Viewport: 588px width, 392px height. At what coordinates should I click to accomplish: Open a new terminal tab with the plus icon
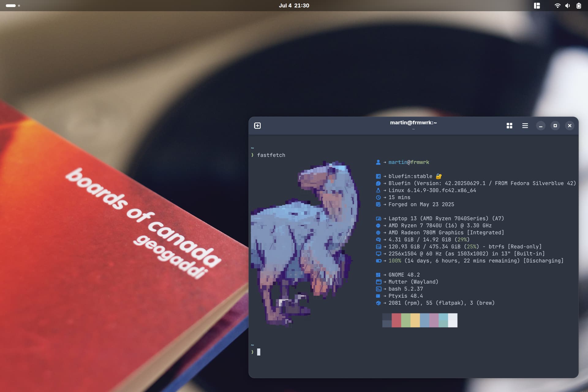tap(257, 126)
